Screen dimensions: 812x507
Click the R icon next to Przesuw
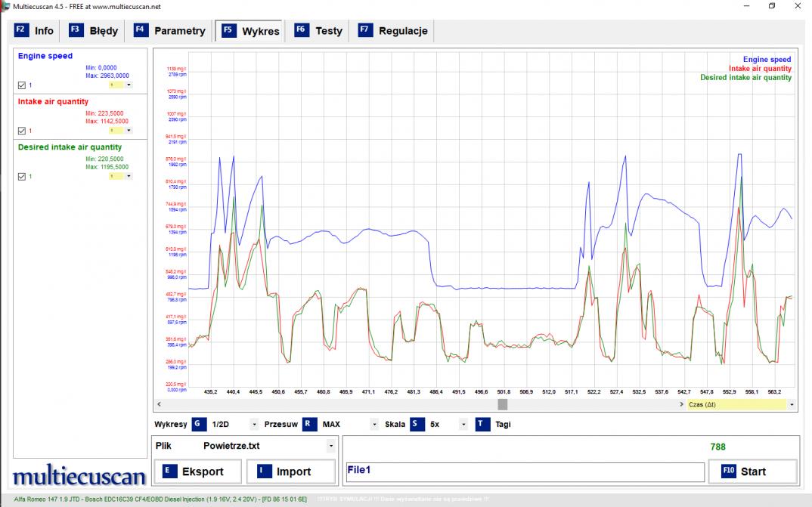pyautogui.click(x=309, y=424)
